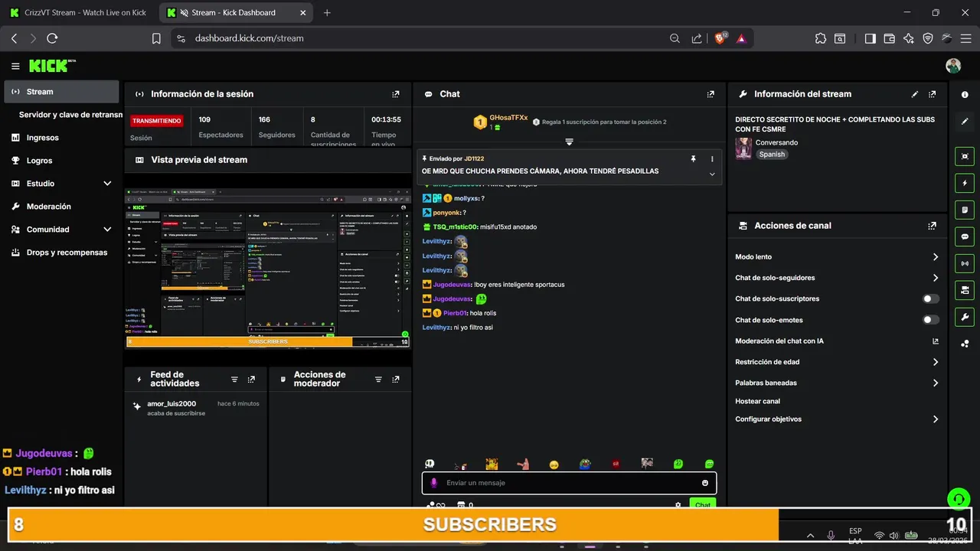This screenshot has height=551, width=980.
Task: Open Brave Shields icon
Action: click(x=720, y=38)
